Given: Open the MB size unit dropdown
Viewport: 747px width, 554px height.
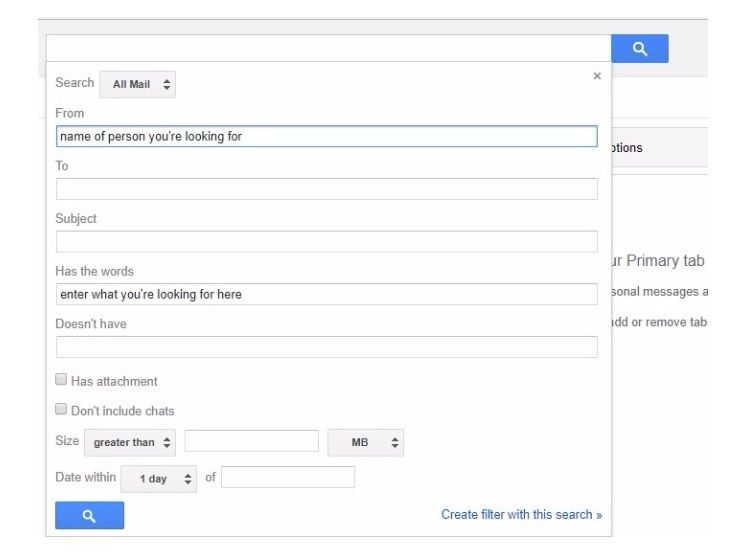Looking at the screenshot, I should click(x=365, y=442).
